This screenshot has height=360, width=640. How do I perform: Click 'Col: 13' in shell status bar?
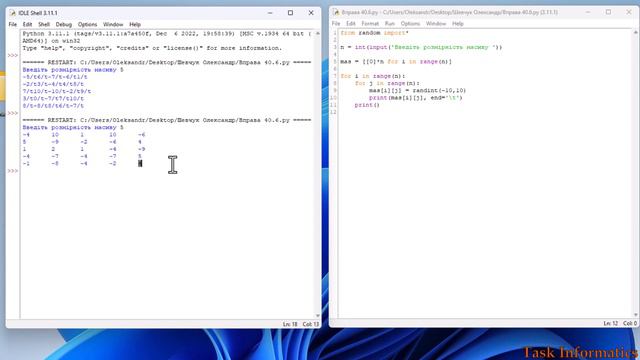(x=311, y=324)
